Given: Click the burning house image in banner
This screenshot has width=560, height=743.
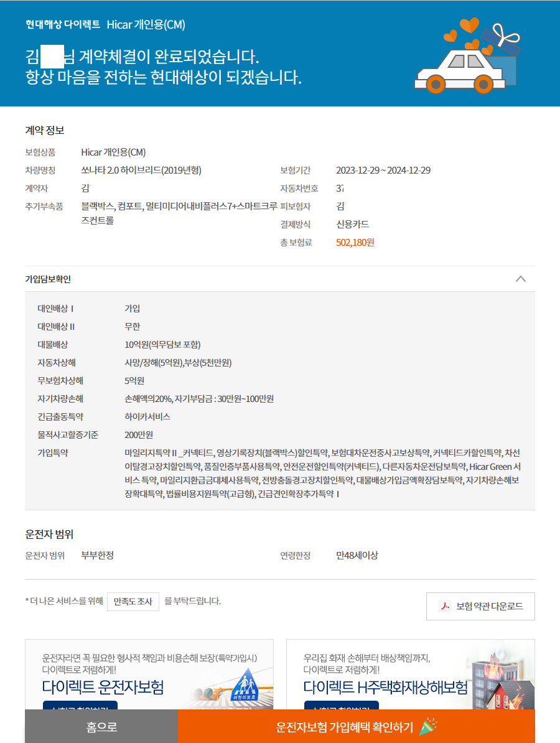Looking at the screenshot, I should tap(502, 680).
